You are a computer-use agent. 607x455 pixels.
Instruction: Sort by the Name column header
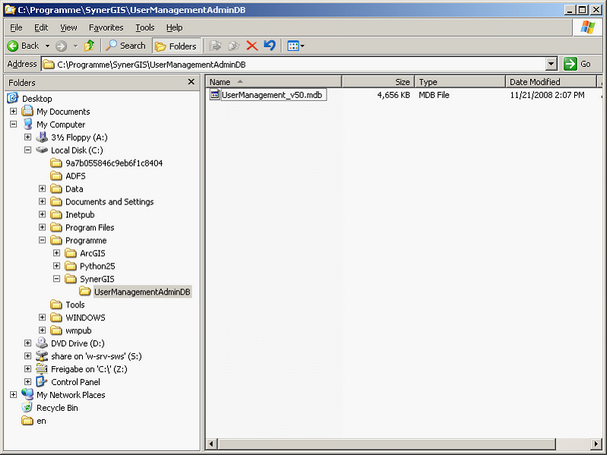tap(273, 82)
